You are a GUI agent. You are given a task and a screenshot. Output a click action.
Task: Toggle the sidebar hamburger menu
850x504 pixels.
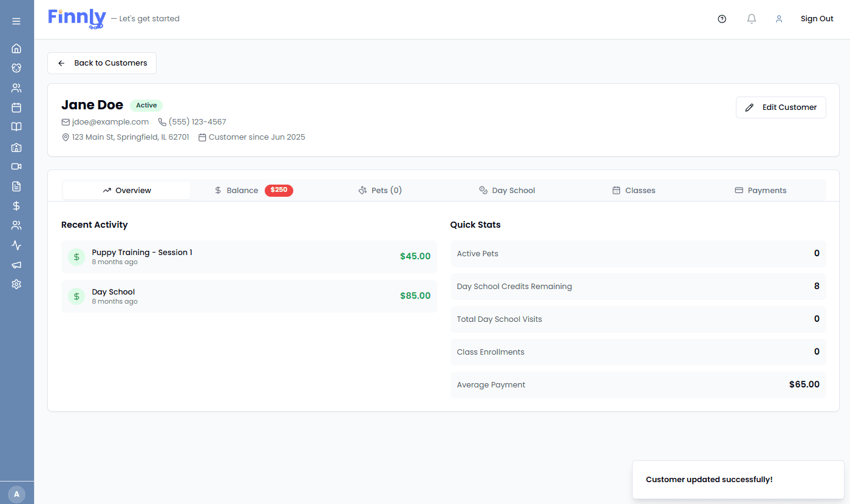tap(16, 20)
